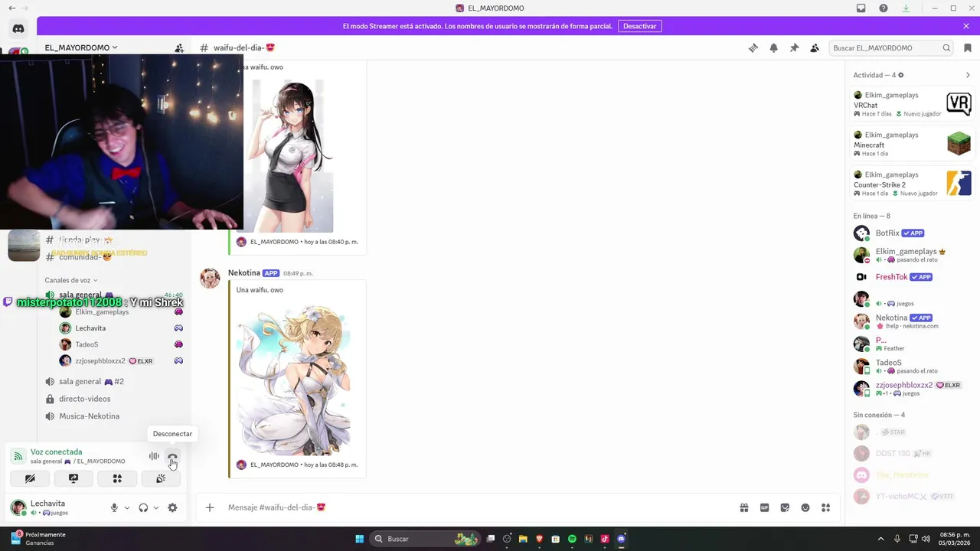
Task: Open the dark-haired waifu embed image
Action: click(293, 156)
